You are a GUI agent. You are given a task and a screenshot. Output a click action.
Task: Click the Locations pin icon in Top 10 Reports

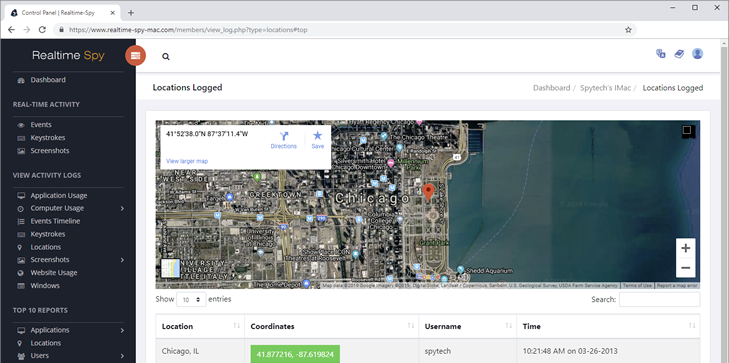20,343
